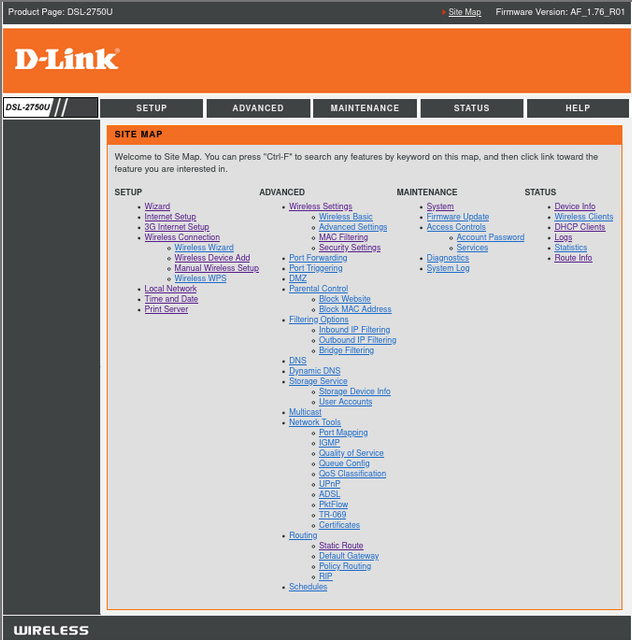This screenshot has height=640, width=632.
Task: Switch to the ADVANCED tab
Action: [x=258, y=108]
